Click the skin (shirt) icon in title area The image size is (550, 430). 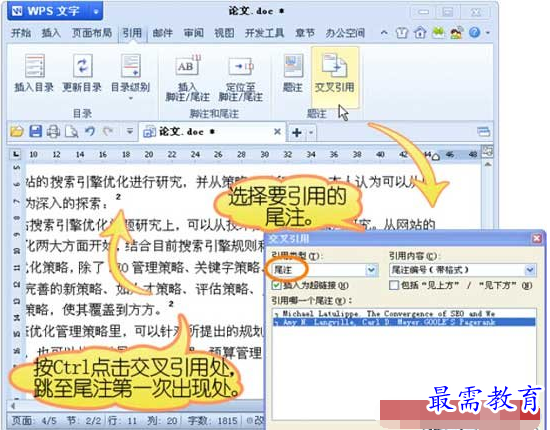[x=402, y=33]
